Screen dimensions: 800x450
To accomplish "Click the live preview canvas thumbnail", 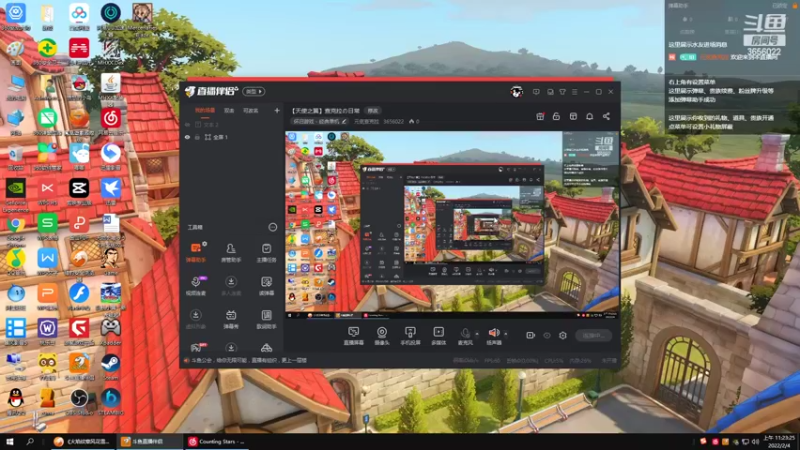I will click(x=452, y=225).
